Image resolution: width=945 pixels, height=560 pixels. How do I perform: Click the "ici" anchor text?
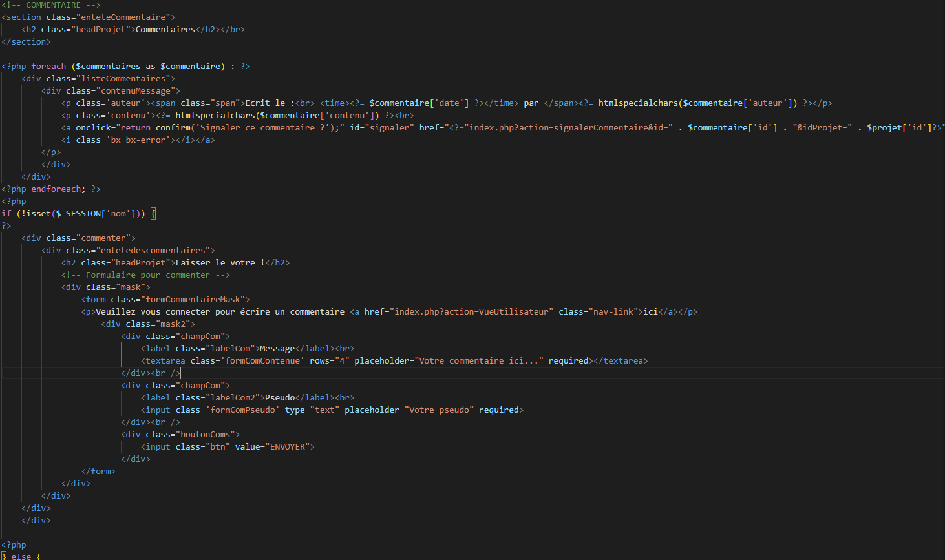650,312
